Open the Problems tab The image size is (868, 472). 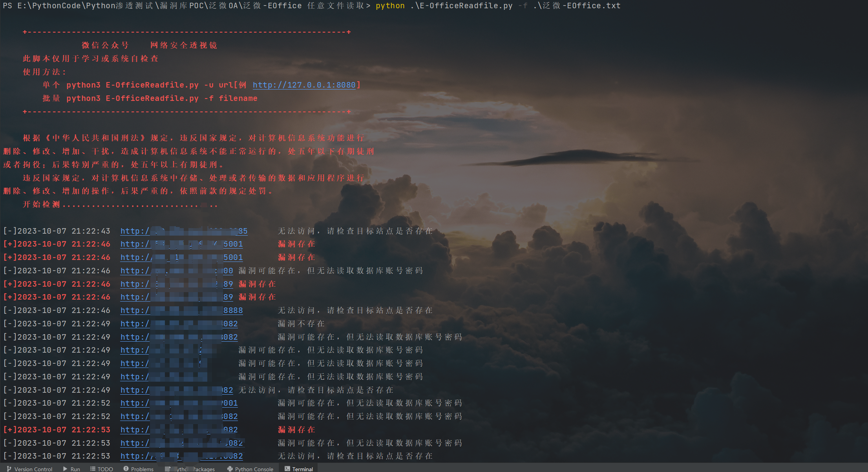[138, 469]
